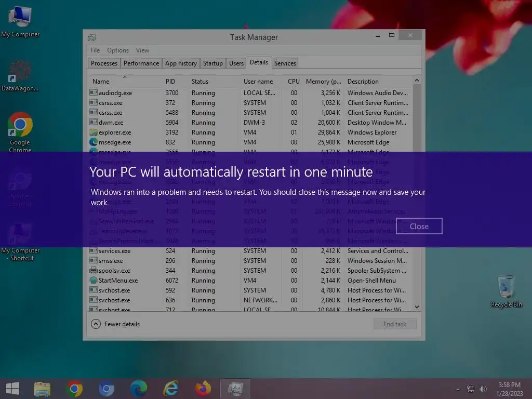Image resolution: width=532 pixels, height=399 pixels.
Task: Click the StartMenu.exe shell icon
Action: 94,280
